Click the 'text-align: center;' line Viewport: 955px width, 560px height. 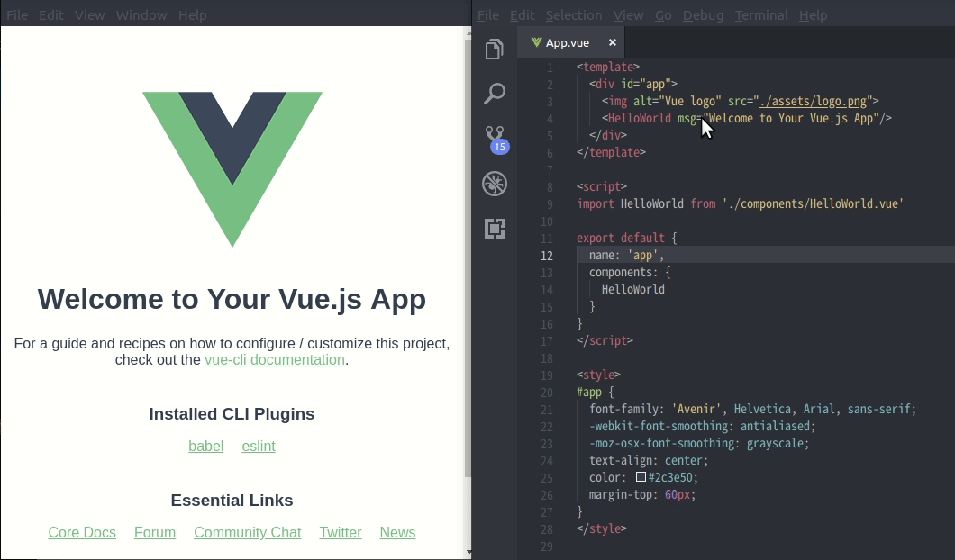[649, 461]
